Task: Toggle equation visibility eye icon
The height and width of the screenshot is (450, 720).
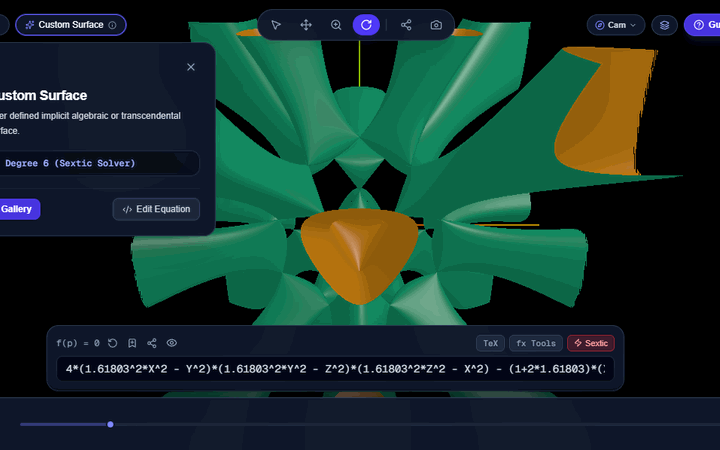Action: (x=172, y=343)
